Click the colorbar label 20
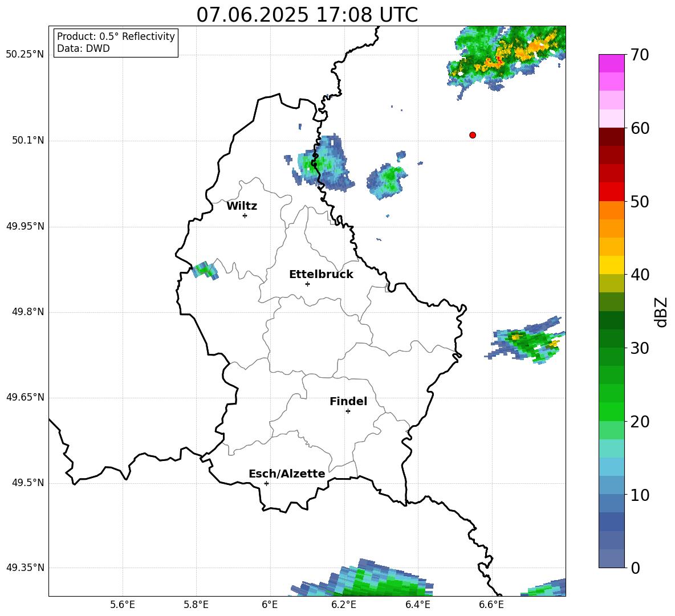The image size is (675, 616). pos(640,422)
